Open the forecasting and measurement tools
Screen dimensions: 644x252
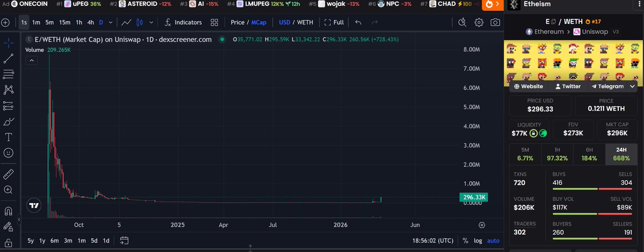pyautogui.click(x=8, y=105)
